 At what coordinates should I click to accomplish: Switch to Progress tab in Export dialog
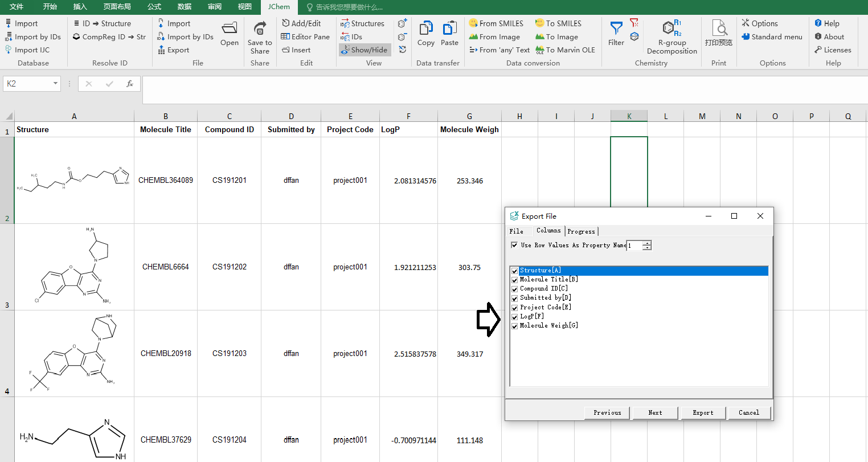(x=581, y=231)
